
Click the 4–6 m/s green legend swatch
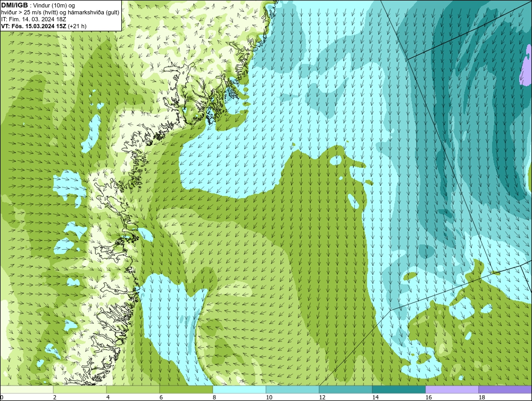[x=133, y=389]
